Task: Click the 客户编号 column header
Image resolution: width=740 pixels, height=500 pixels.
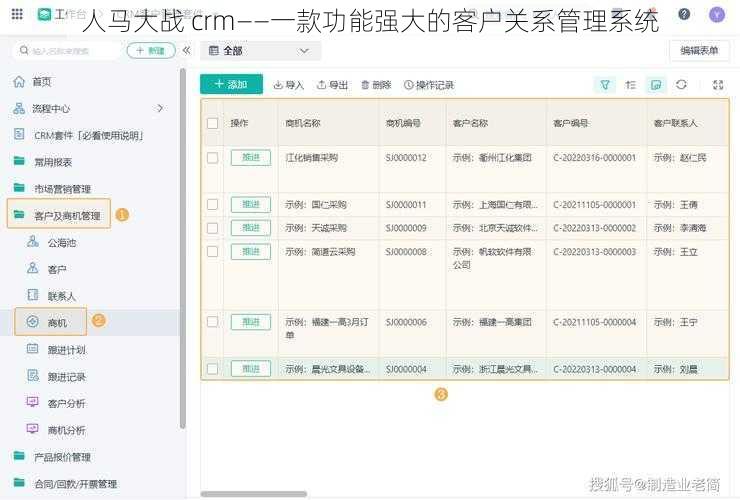Action: 571,123
